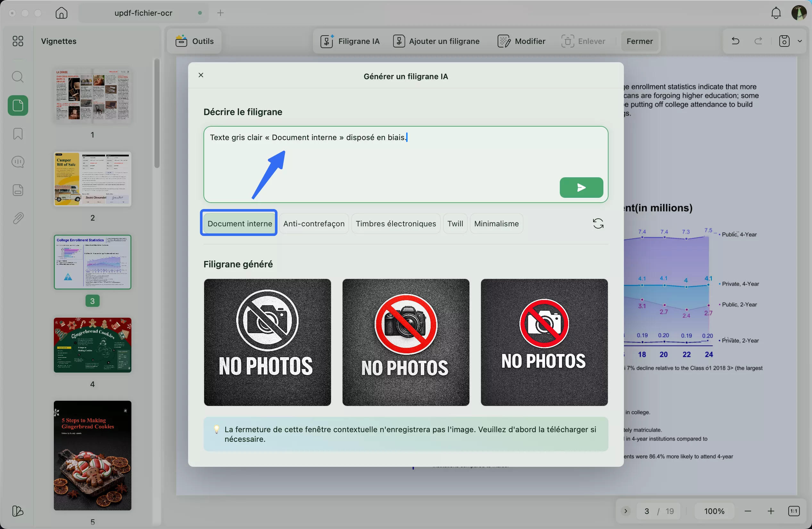The image size is (812, 529).
Task: Switch to the Modifier toolbar tab
Action: [521, 41]
